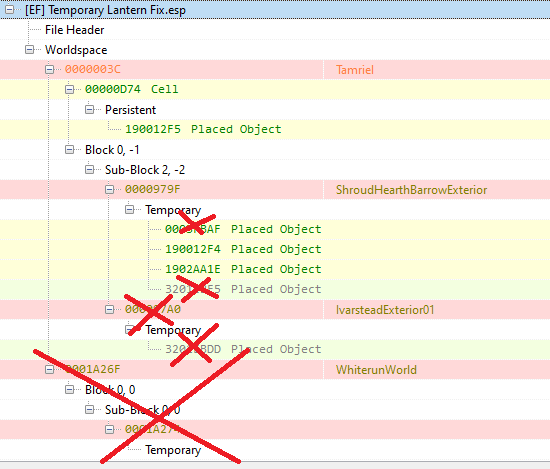Select the File Header entry
This screenshot has height=469, width=550.
(x=74, y=30)
